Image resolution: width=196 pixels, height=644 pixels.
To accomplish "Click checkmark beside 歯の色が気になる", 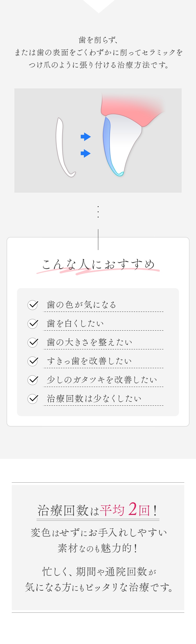I will tap(33, 305).
